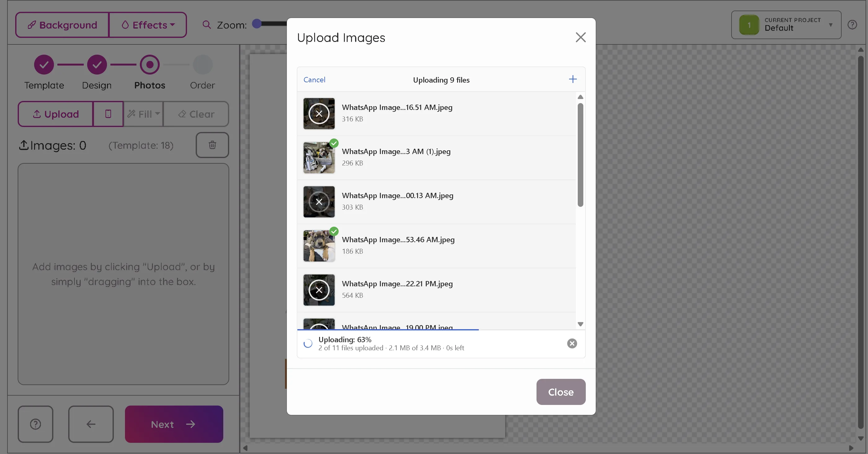This screenshot has height=454, width=868.
Task: Click the WhatsApp Image 53.46 AM puppy thumbnail
Action: pos(319,246)
